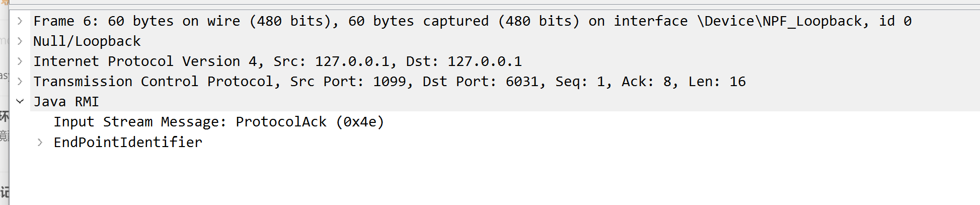The height and width of the screenshot is (205, 980).
Task: Select the Transmission Control Protocol row
Action: tap(495, 81)
